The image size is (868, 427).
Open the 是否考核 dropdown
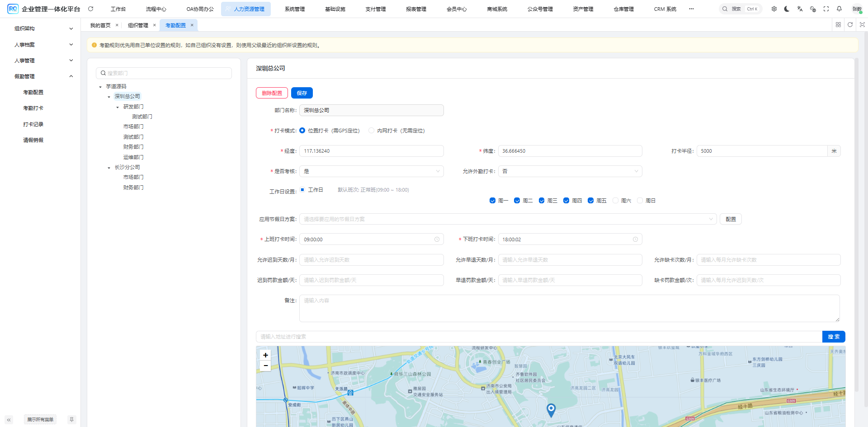click(x=371, y=171)
